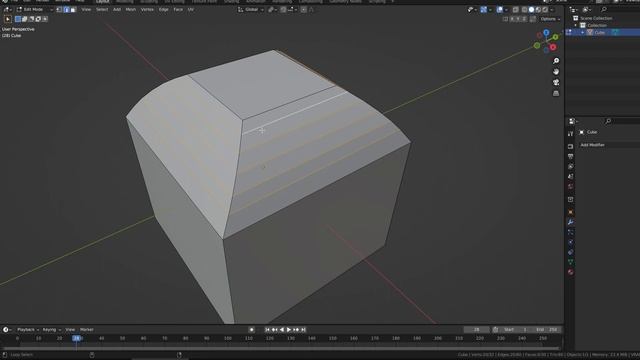Open the Modifiers wrench properties tab

pyautogui.click(x=570, y=222)
